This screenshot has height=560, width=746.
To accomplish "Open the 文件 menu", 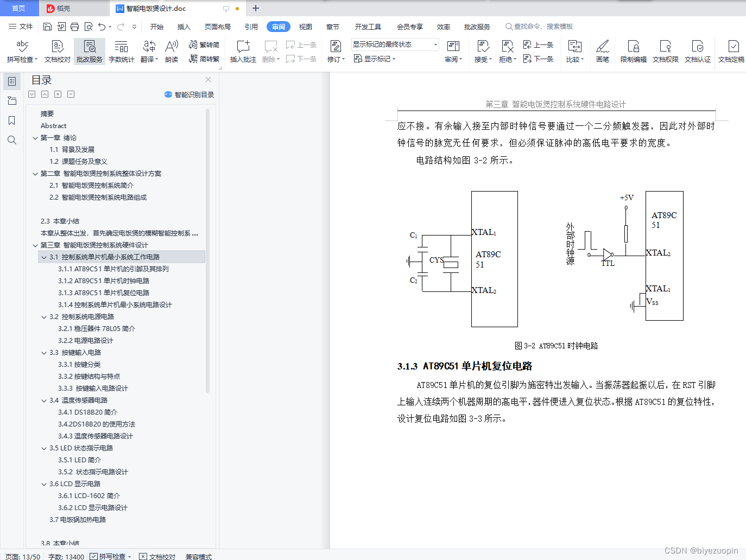I will tap(21, 27).
